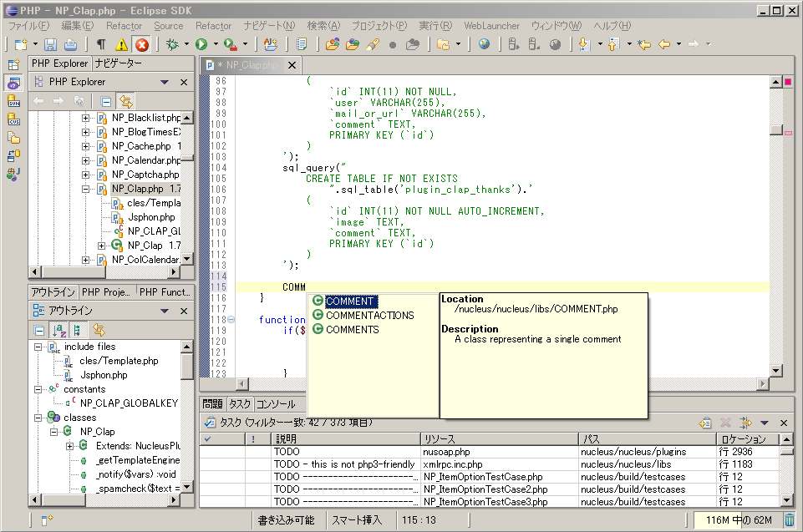Screen dimensions: 803x532
Task: Go to last edit location arrow
Action: coord(643,44)
